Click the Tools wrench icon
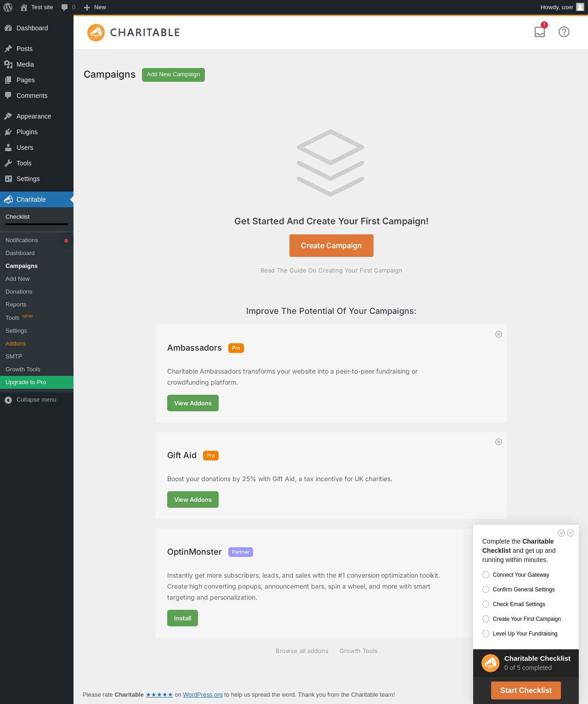Image resolution: width=588 pixels, height=704 pixels. pyautogui.click(x=8, y=163)
